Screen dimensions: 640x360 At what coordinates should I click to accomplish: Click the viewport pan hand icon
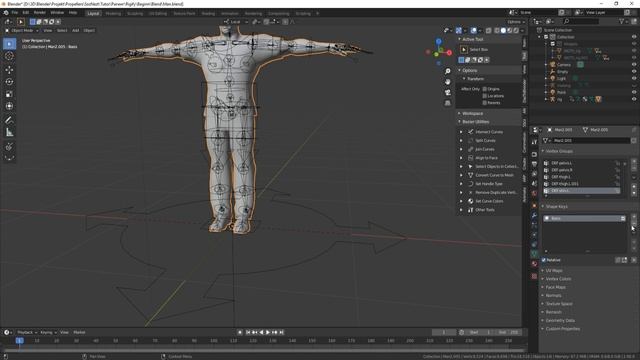pyautogui.click(x=448, y=82)
